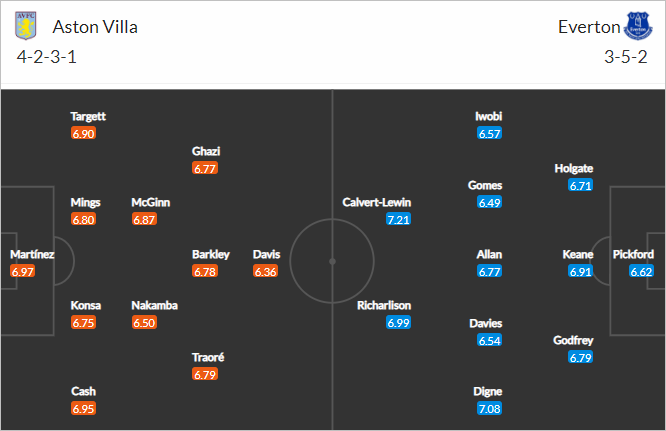
Task: Click Cash's 6.95 rating badge
Action: tap(83, 408)
